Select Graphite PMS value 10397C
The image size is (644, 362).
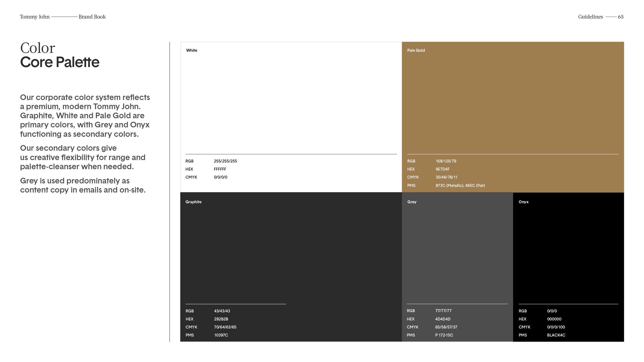[221, 335]
